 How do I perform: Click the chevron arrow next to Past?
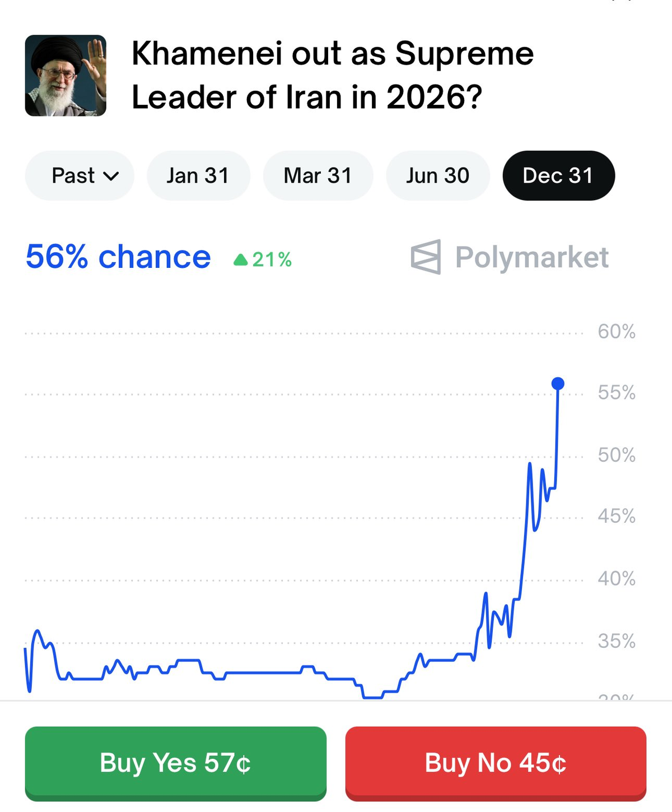[x=111, y=175]
